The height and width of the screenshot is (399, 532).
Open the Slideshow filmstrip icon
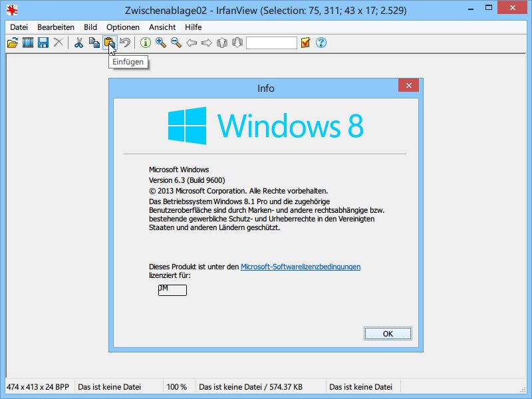tap(28, 43)
